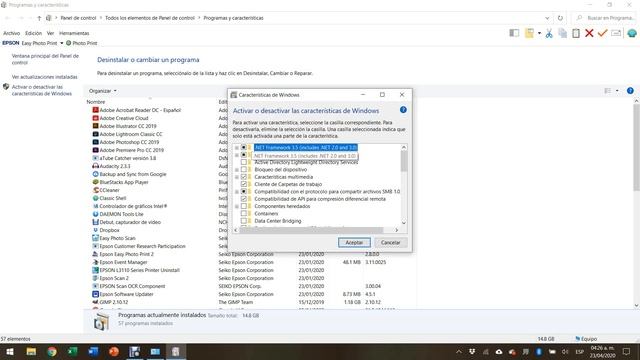
Task: Open Excel from the taskbar
Action: point(73,351)
